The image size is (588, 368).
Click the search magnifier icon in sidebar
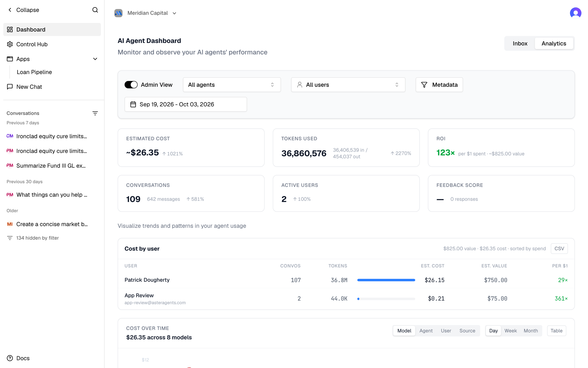pyautogui.click(x=95, y=10)
